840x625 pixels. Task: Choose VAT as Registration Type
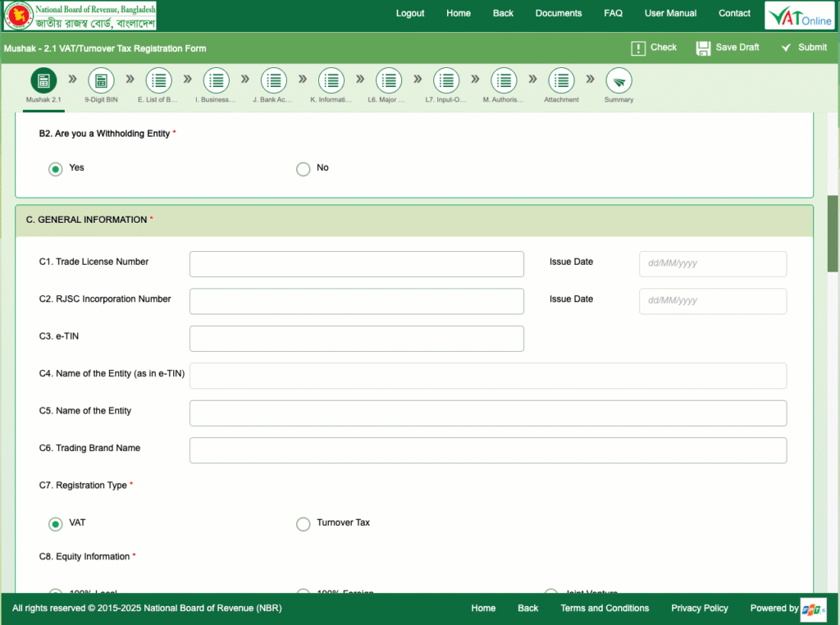click(55, 524)
